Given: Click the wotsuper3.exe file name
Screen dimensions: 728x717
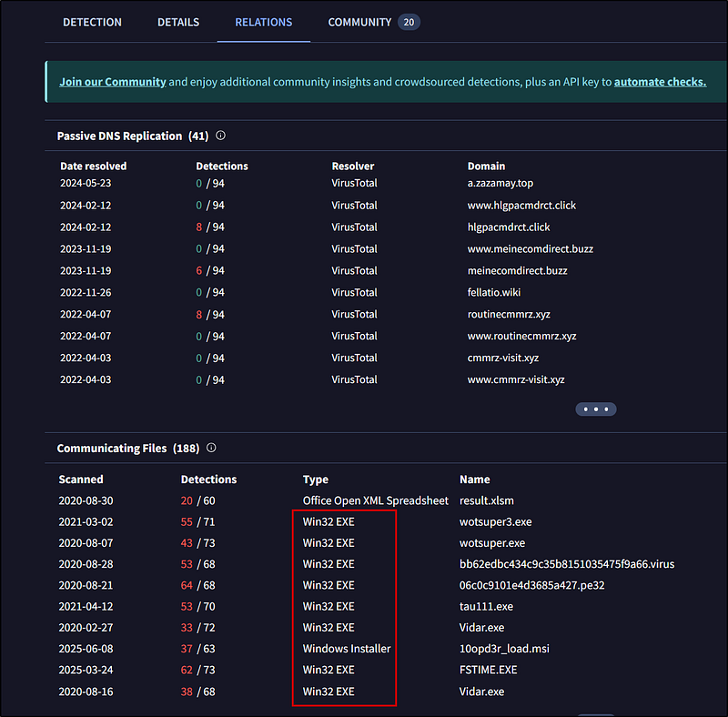Looking at the screenshot, I should (x=496, y=521).
